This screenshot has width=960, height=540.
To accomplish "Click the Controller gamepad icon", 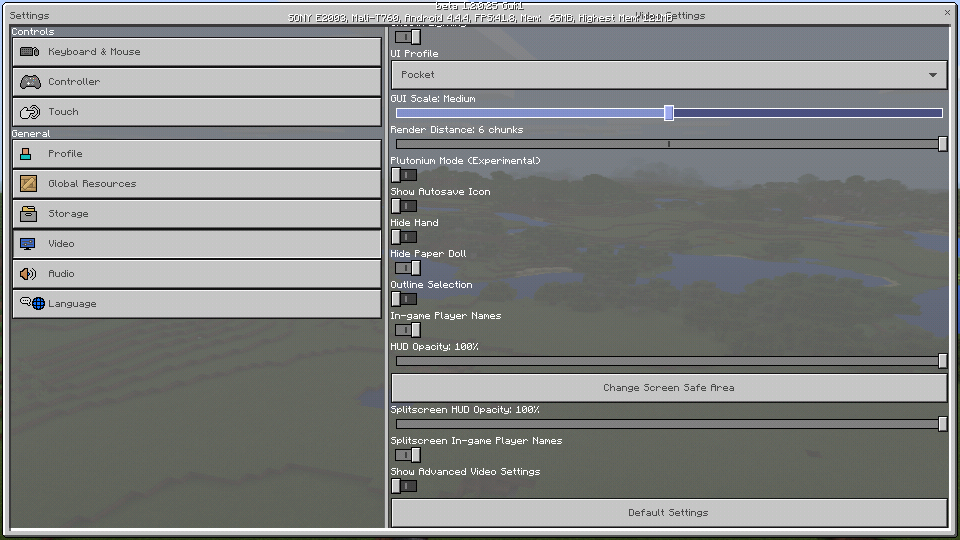I will point(30,82).
